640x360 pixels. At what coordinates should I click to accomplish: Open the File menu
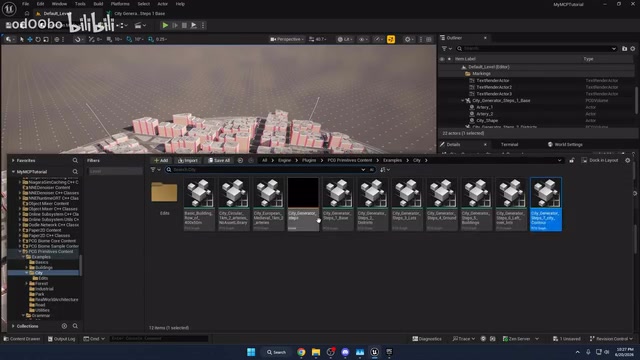tap(25, 4)
